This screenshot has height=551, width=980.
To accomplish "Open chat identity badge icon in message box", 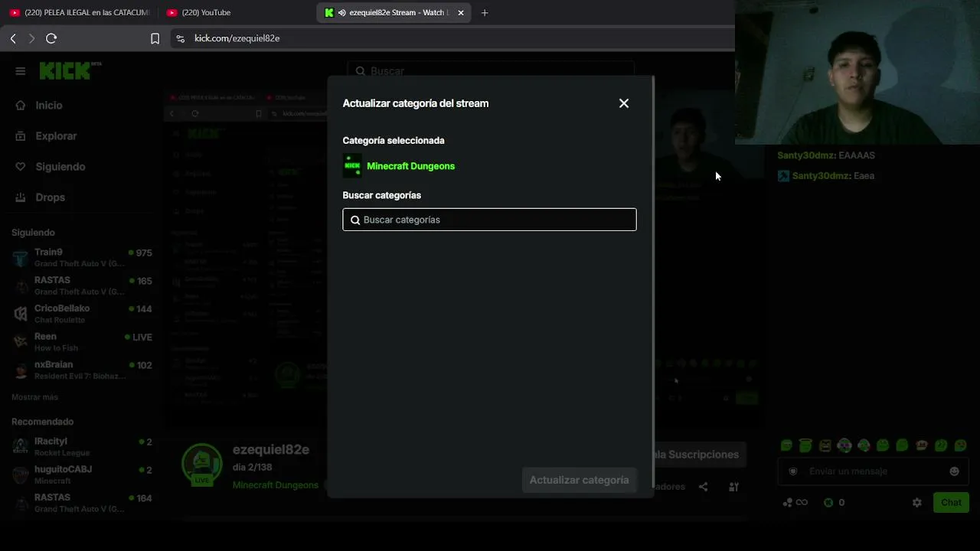I will click(x=793, y=471).
